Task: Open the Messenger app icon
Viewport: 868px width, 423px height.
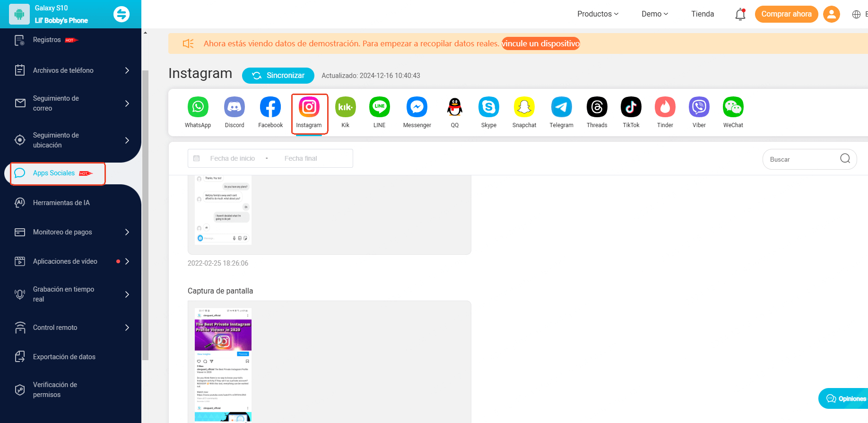Action: click(417, 107)
